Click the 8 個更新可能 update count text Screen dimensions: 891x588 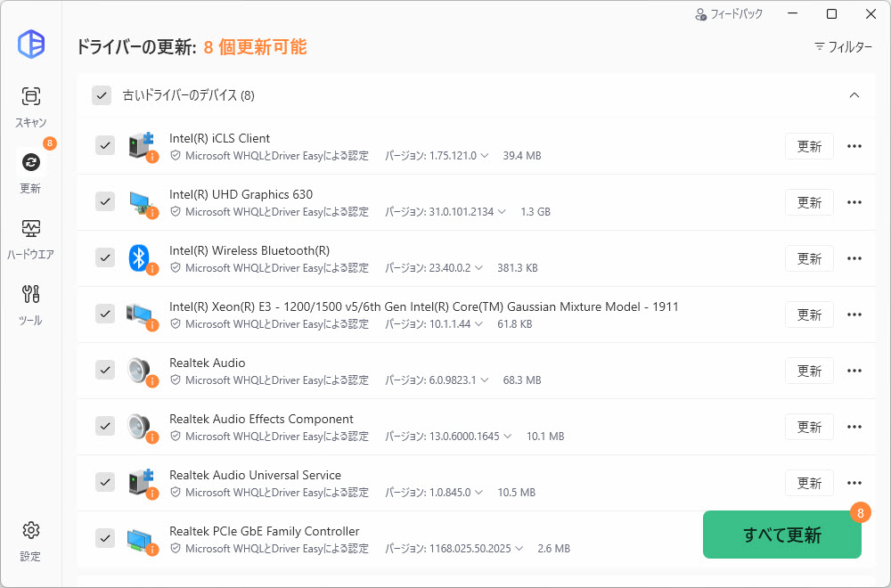point(255,46)
